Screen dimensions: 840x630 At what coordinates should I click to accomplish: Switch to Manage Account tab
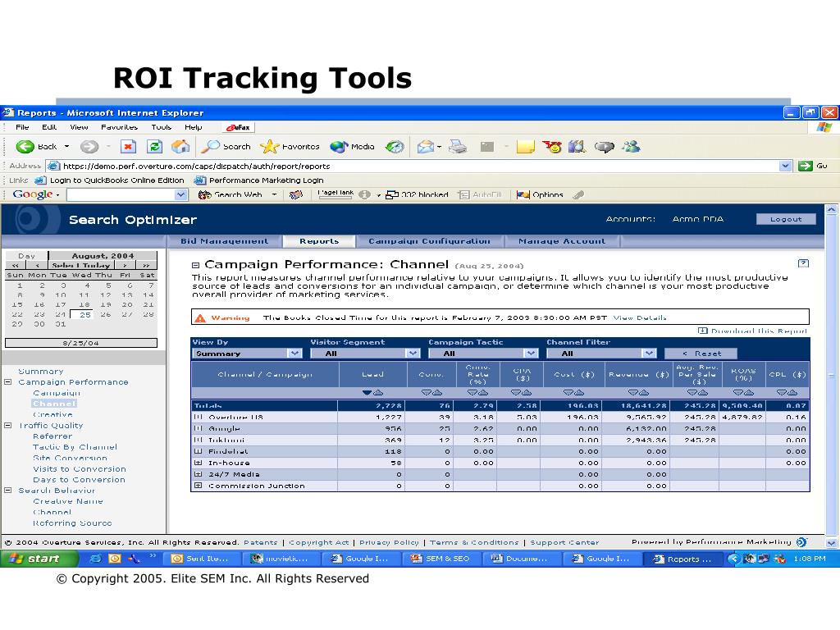click(x=562, y=241)
